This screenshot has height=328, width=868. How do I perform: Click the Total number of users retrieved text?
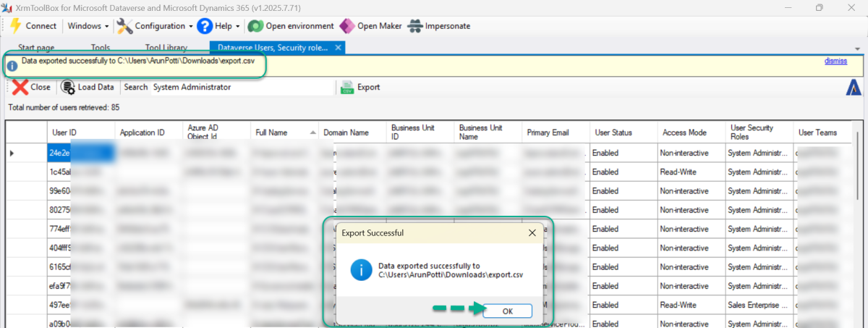click(64, 107)
